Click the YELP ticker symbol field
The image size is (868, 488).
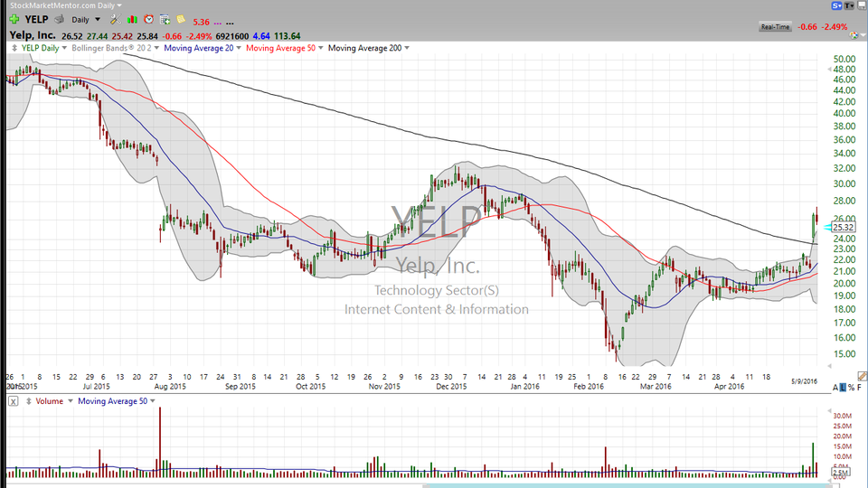(x=36, y=19)
